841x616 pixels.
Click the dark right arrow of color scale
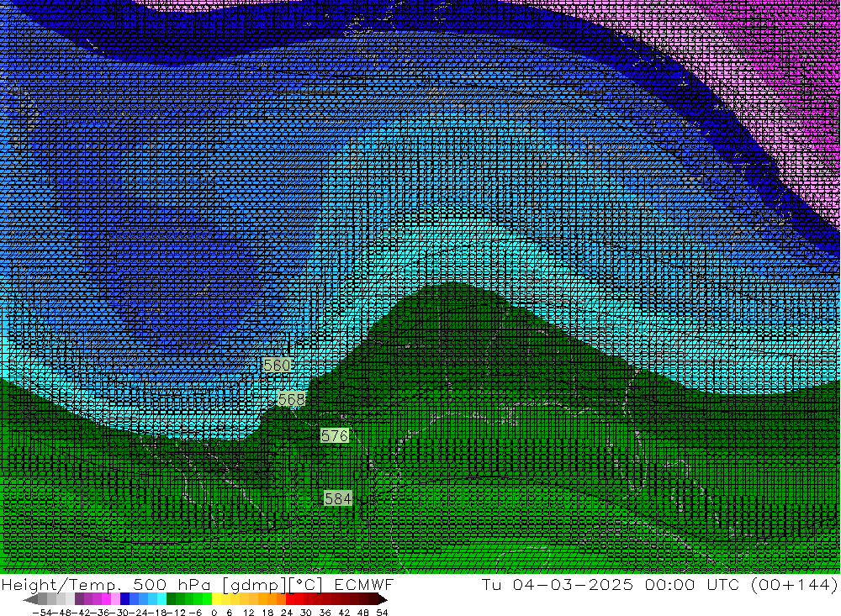coord(383,599)
